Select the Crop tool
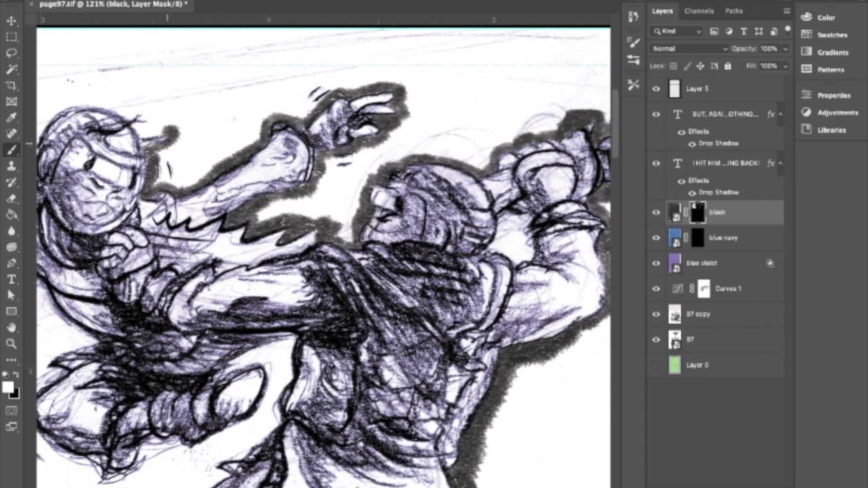 [x=12, y=86]
